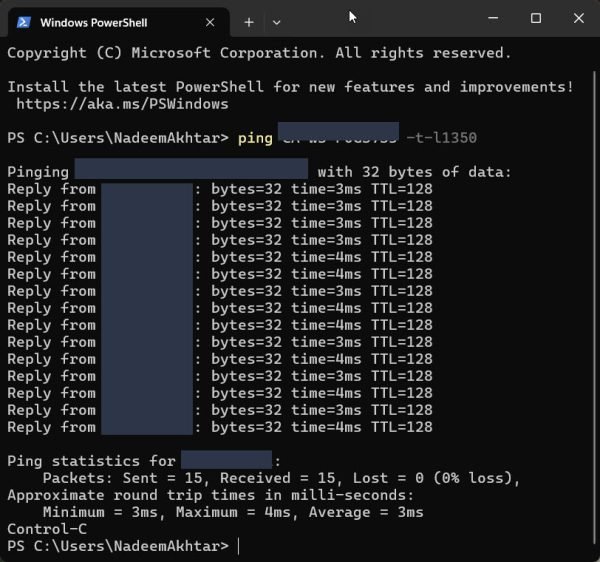Click the https://aka.ms/PSWindows link

tap(122, 104)
